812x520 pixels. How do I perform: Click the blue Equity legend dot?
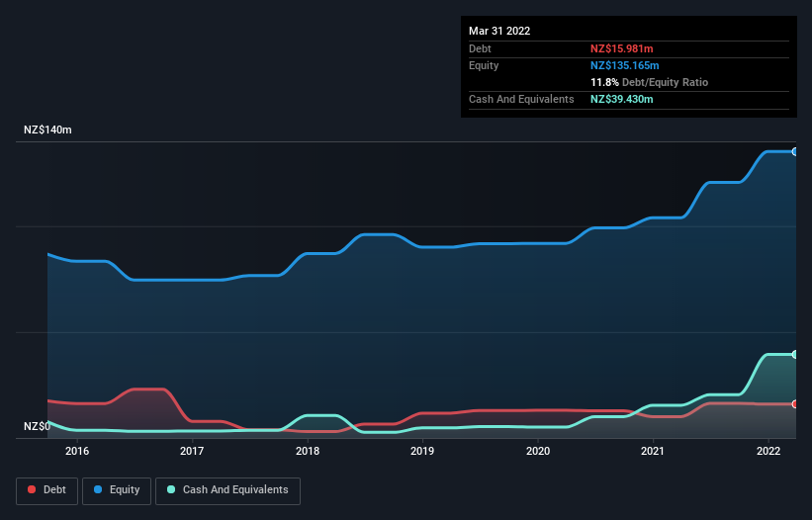coord(98,489)
